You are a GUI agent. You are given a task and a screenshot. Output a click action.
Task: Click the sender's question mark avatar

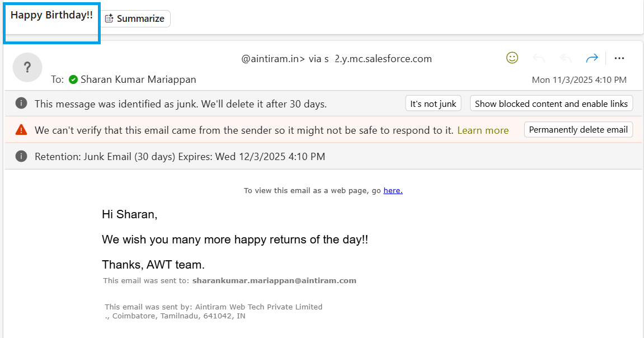[x=27, y=68]
